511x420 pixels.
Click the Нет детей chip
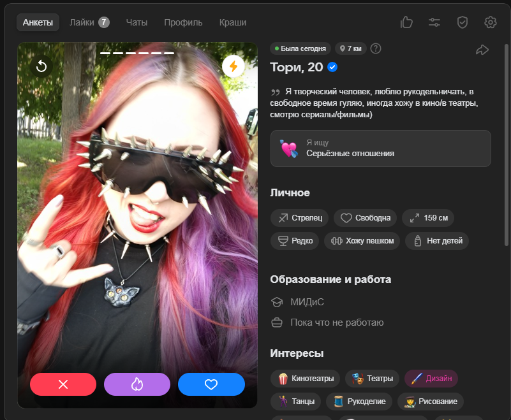coord(437,241)
